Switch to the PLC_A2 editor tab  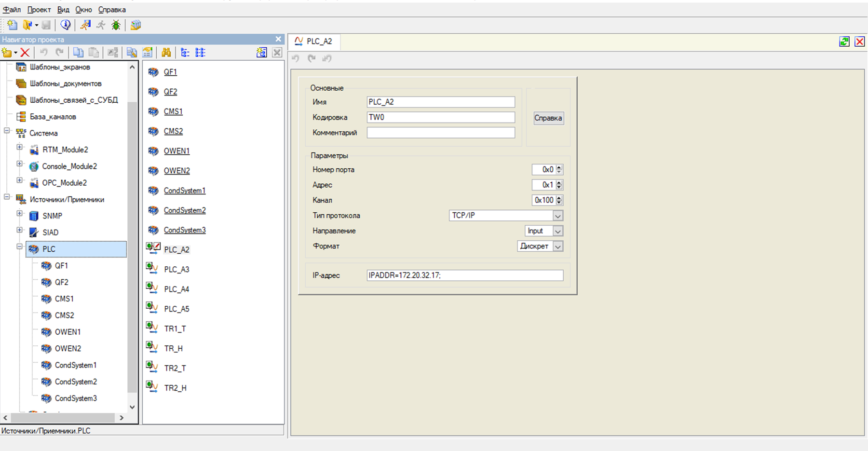click(314, 41)
